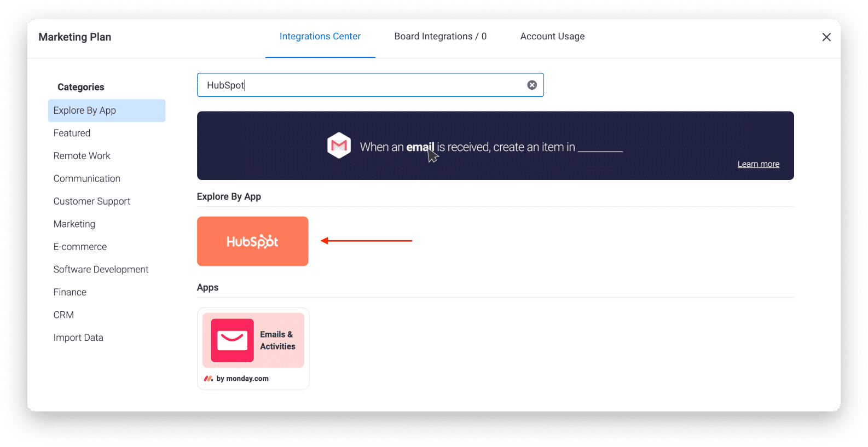Screen dimensions: 868x447
Task: Select the Featured category
Action: (x=72, y=133)
